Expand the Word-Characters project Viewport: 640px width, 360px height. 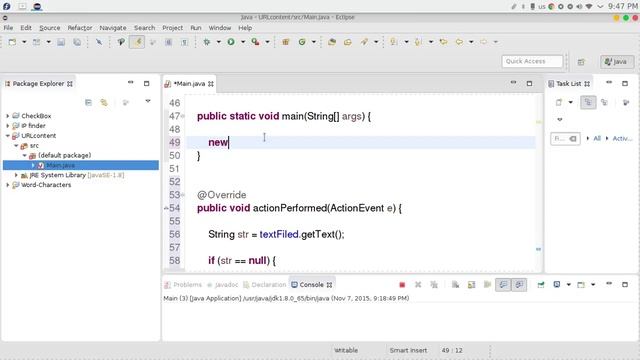[7, 185]
